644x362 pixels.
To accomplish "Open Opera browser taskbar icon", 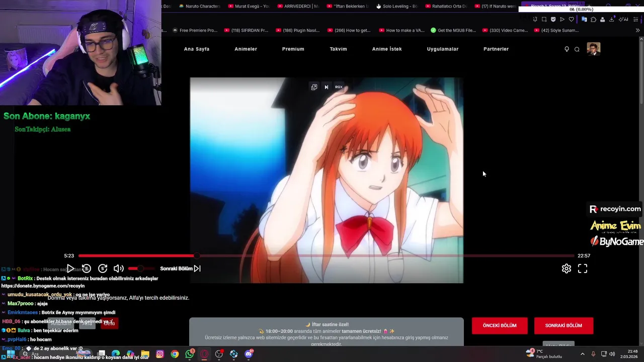I will pyautogui.click(x=204, y=354).
